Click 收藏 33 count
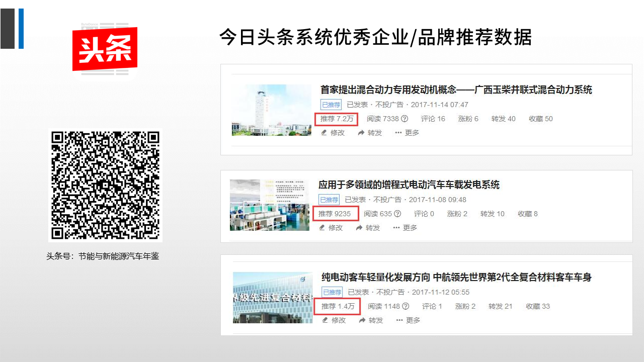 (x=538, y=306)
